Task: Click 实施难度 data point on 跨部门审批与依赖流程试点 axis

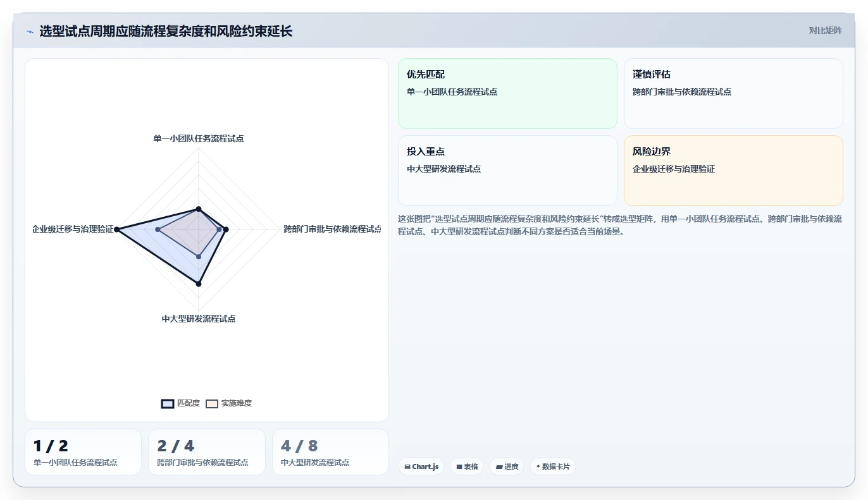Action: pyautogui.click(x=219, y=229)
